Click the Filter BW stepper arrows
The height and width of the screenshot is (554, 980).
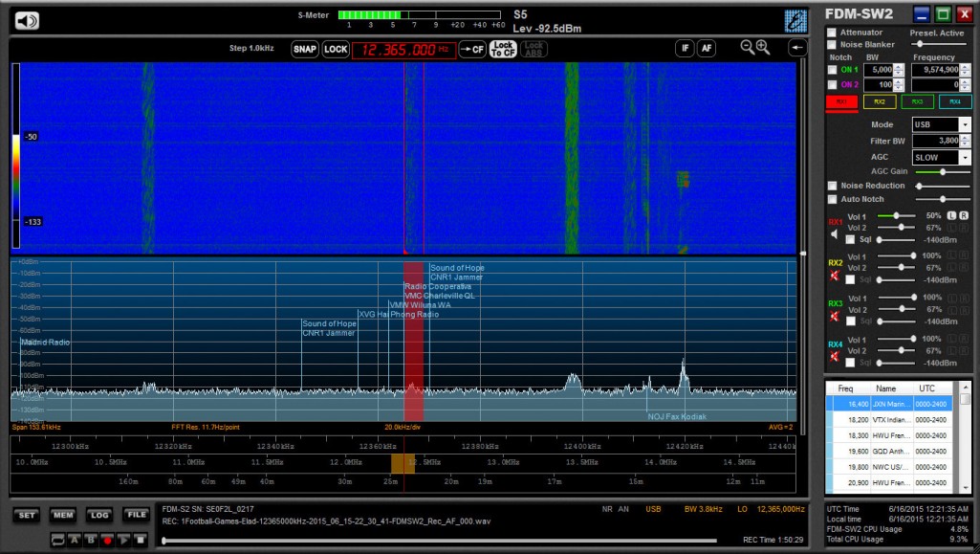pos(965,142)
